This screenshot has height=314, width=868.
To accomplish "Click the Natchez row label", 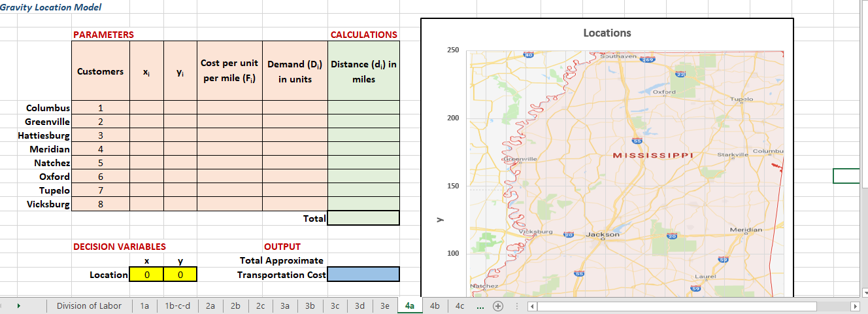I will click(x=52, y=163).
